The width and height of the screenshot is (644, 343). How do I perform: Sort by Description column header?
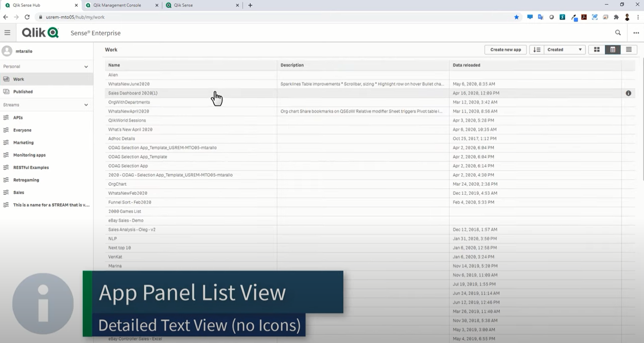pos(363,65)
